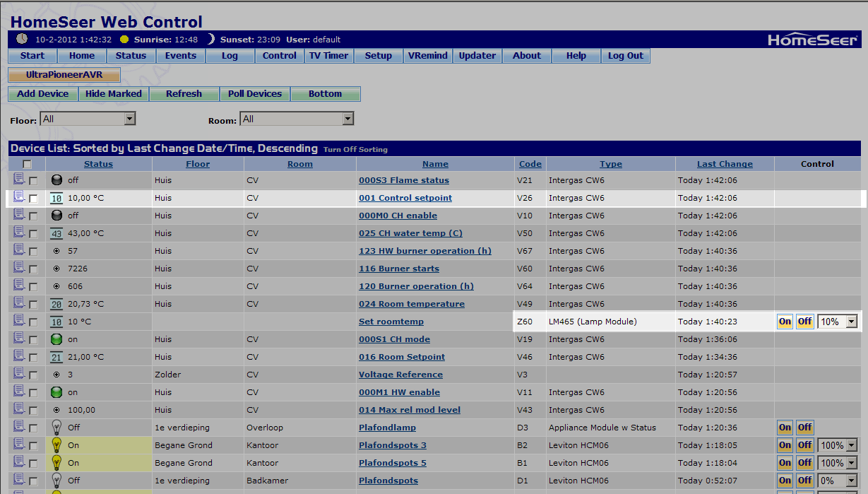This screenshot has width=868, height=494.
Task: Sort the device list by the Code column
Action: click(x=530, y=164)
